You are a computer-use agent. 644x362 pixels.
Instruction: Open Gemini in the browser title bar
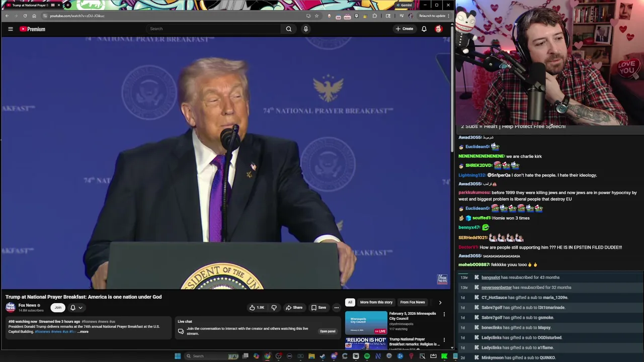click(404, 5)
